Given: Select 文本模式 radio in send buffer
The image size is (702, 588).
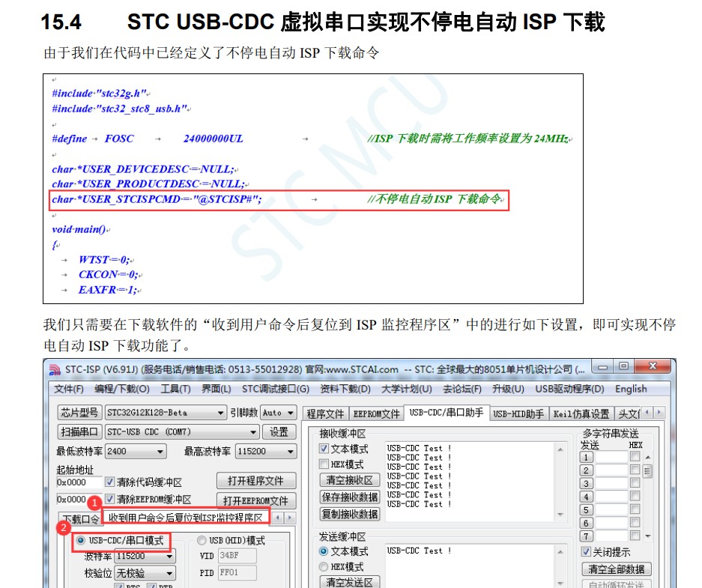Looking at the screenshot, I should (x=324, y=551).
